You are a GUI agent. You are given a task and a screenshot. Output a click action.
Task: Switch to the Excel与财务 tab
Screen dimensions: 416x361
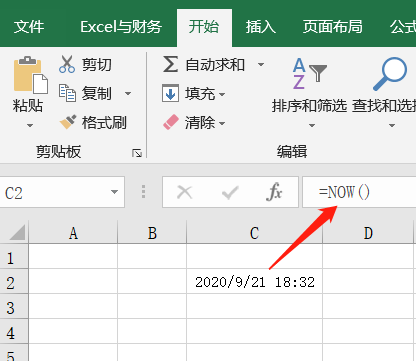pos(121,27)
